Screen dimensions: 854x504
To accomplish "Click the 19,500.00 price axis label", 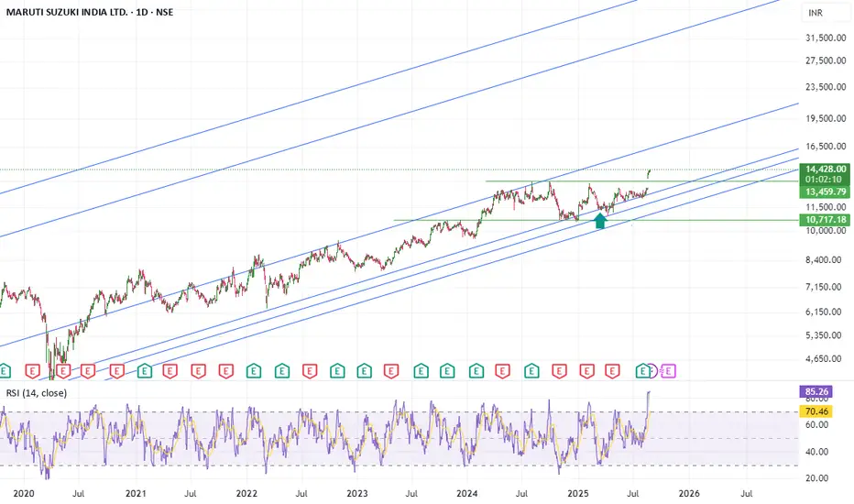I will pyautogui.click(x=826, y=118).
